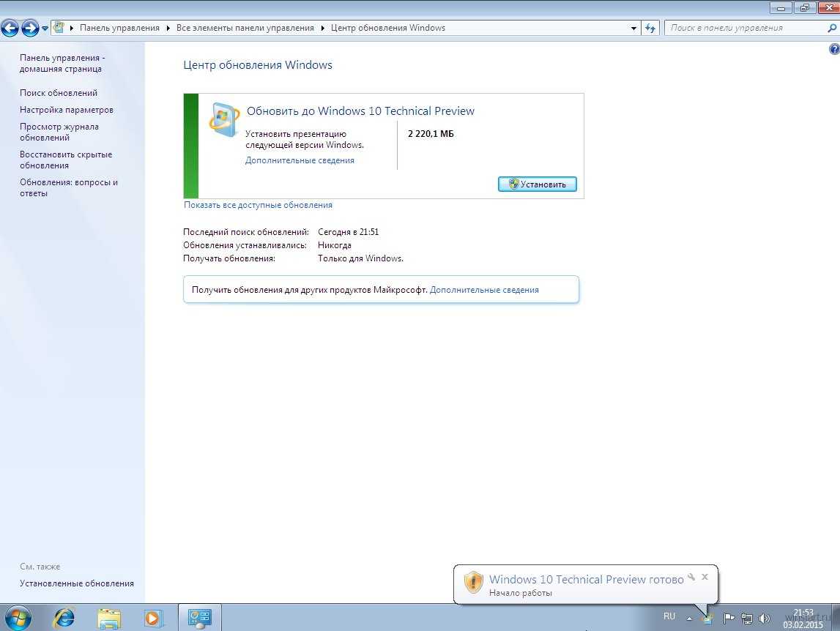Open "Показать все доступные обновления" link
Screen dimensions: 840x631
(258, 205)
